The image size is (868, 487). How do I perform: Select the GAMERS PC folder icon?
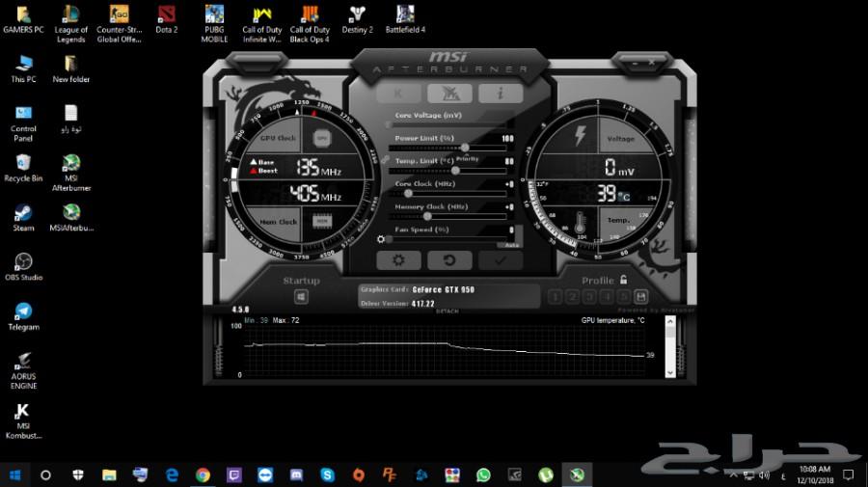click(23, 19)
